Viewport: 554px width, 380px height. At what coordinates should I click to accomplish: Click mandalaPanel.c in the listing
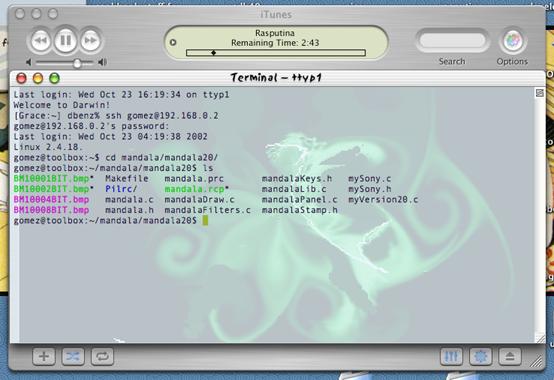pos(300,200)
